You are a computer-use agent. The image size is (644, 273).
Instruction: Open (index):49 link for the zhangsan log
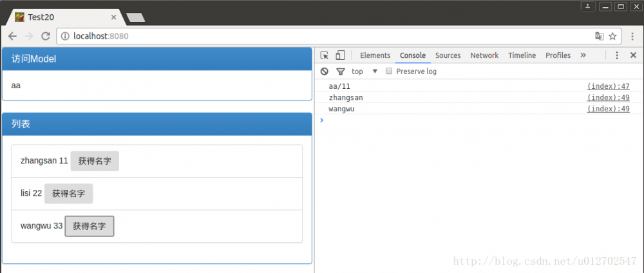609,98
